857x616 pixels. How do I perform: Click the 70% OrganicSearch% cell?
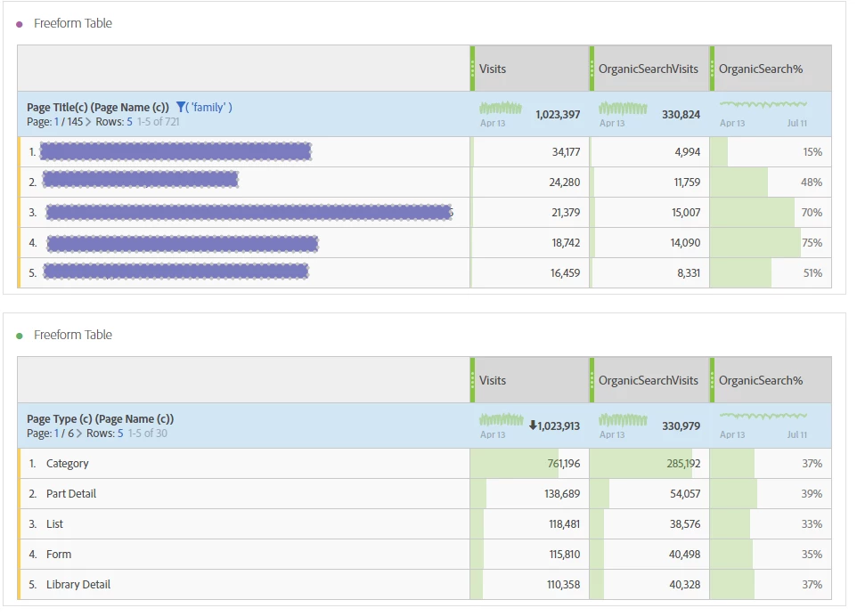click(x=771, y=213)
